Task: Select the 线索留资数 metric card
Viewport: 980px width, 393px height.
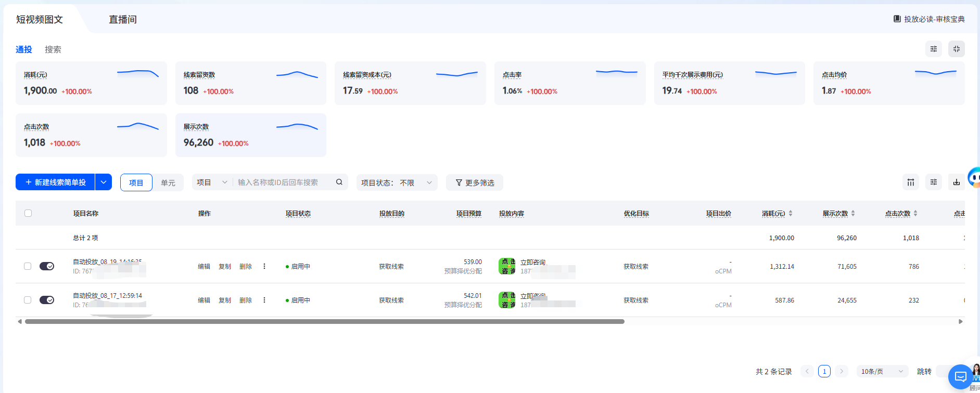Action: click(251, 83)
